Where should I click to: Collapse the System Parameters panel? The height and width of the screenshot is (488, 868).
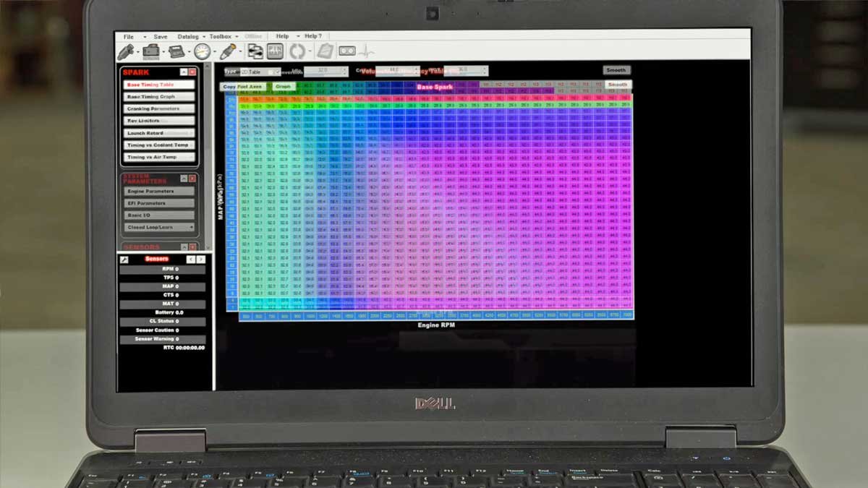coord(184,179)
